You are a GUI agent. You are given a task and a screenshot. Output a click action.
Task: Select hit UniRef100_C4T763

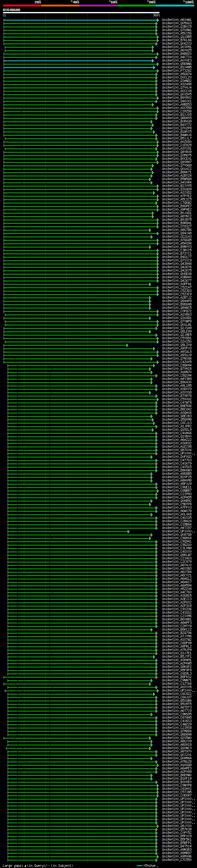tap(176, 460)
